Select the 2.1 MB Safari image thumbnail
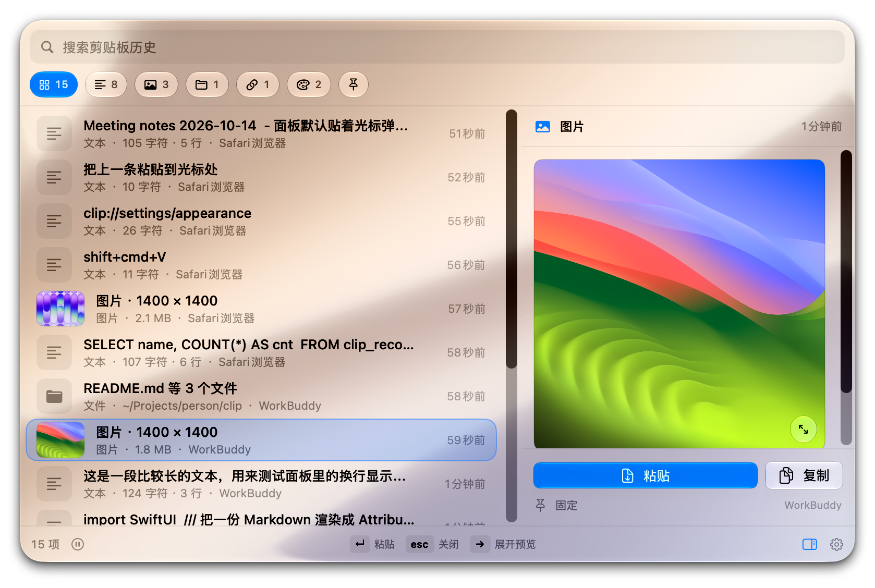 click(60, 309)
